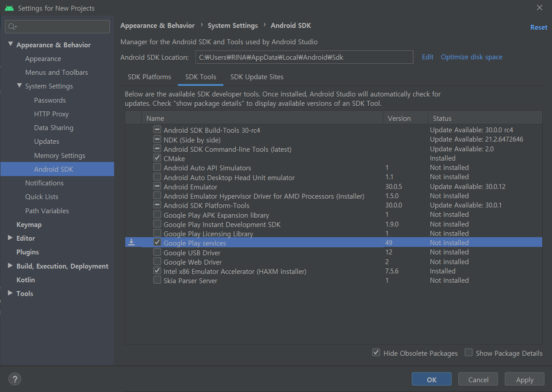Sort table by Version column header
The width and height of the screenshot is (552, 392).
[406, 118]
